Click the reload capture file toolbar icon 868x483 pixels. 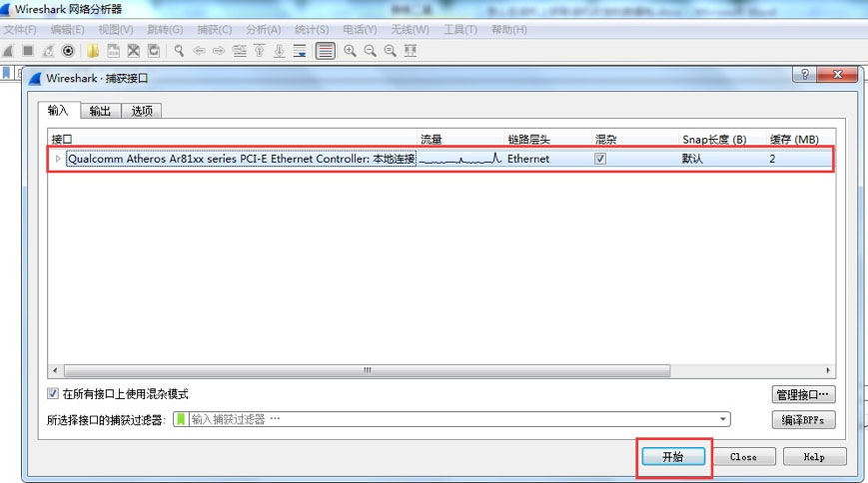point(154,51)
